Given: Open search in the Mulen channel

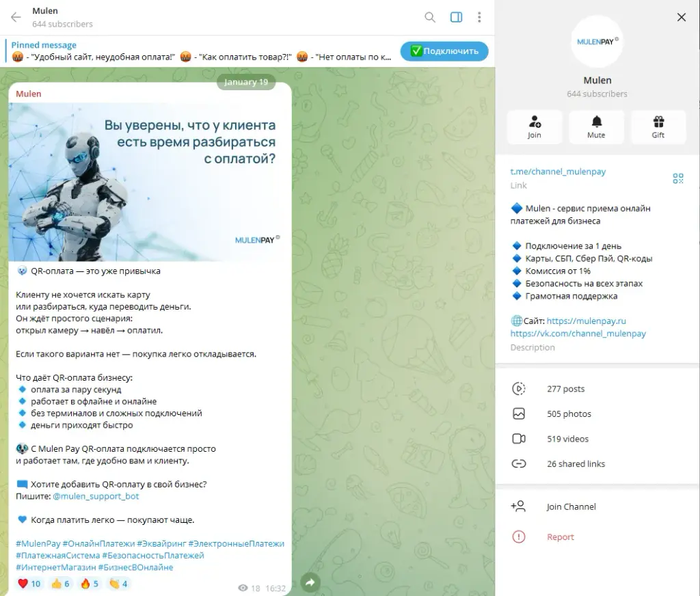Looking at the screenshot, I should [x=429, y=17].
